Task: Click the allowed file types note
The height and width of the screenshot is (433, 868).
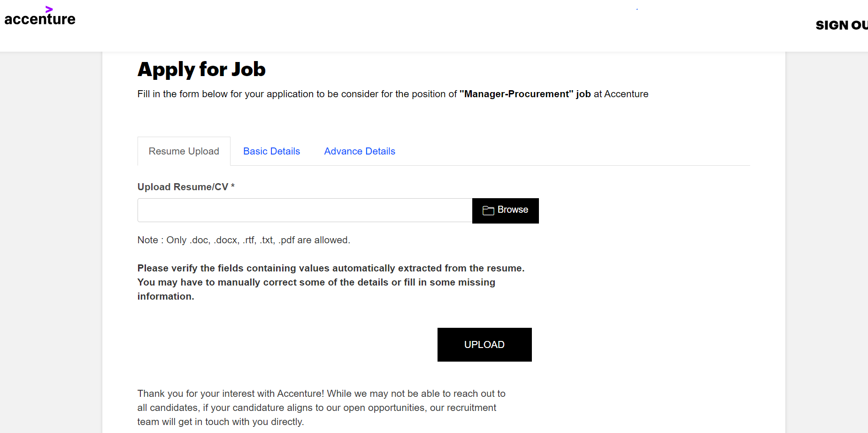Action: click(x=244, y=240)
